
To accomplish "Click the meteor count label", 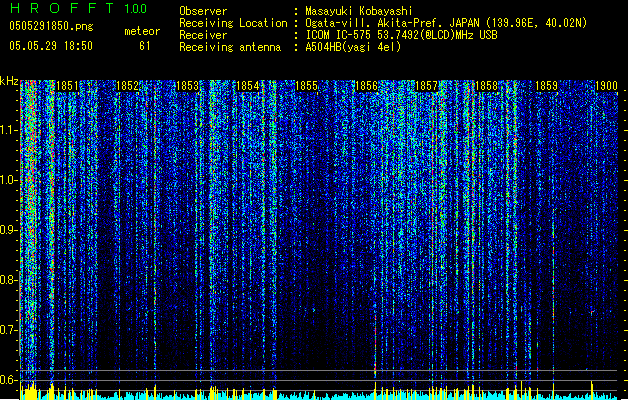I will pyautogui.click(x=142, y=31).
